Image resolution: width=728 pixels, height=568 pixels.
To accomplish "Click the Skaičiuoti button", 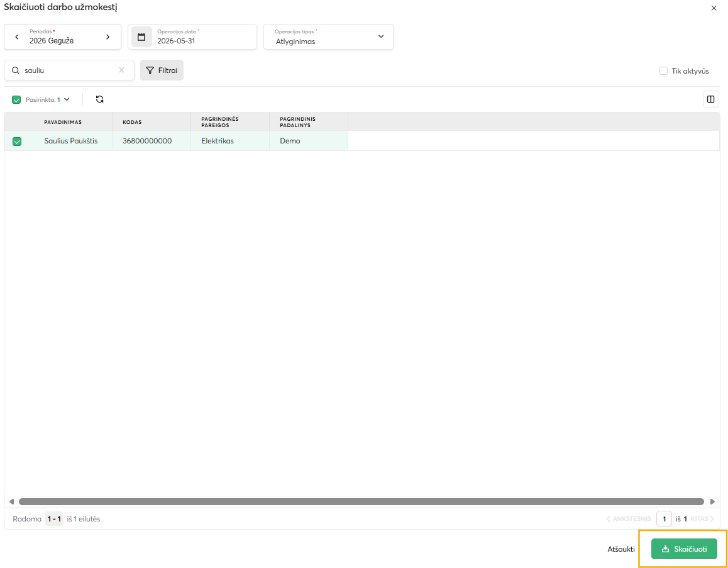I will click(684, 549).
